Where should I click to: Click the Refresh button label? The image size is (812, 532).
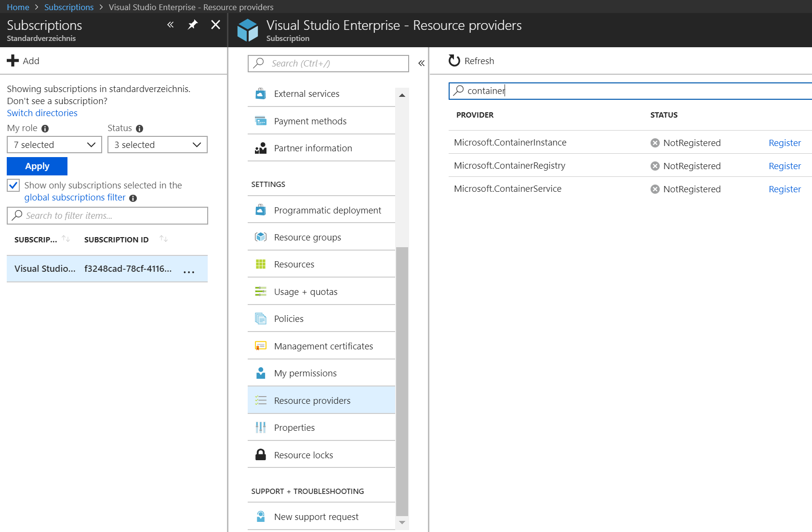pos(479,61)
